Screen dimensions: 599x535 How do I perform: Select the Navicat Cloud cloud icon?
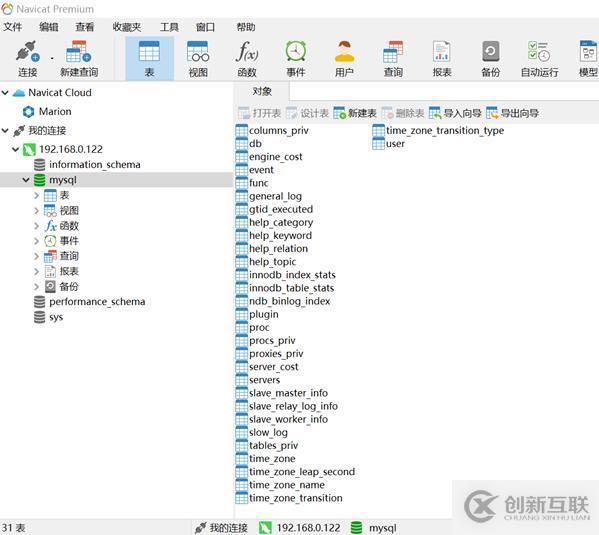19,93
